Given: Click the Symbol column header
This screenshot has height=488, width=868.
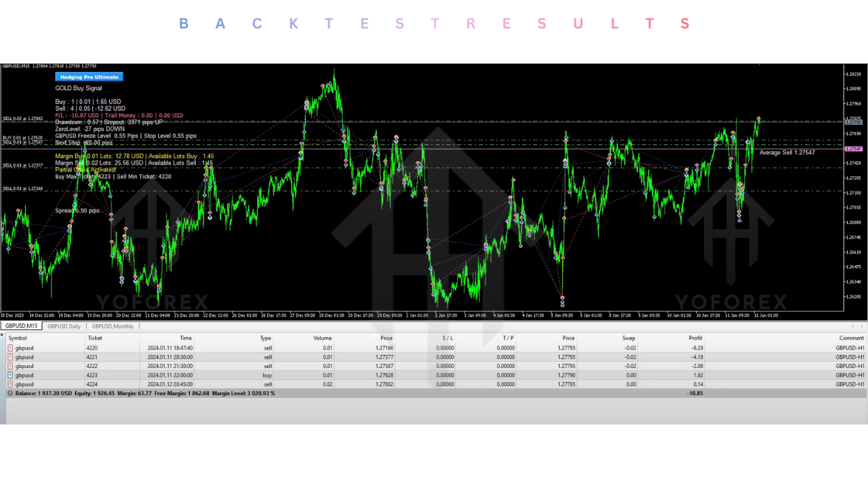Looking at the screenshot, I should (18, 338).
